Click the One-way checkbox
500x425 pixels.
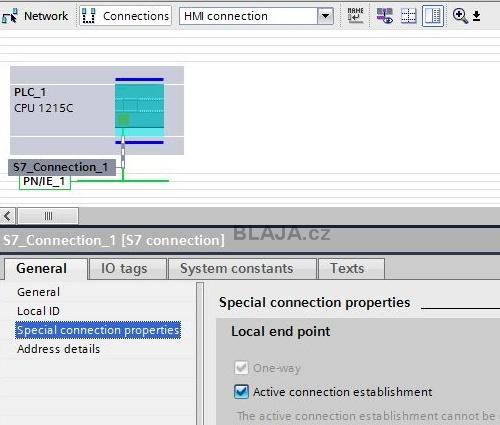click(241, 368)
